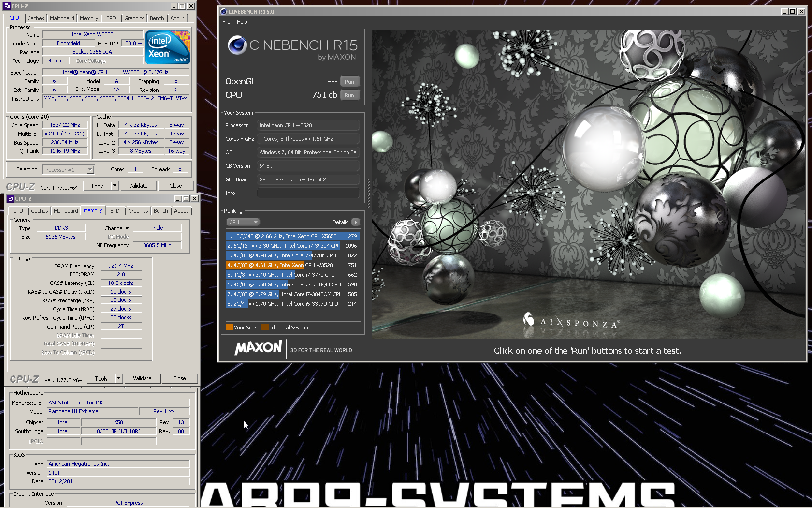Screen dimensions: 812x508
Task: Click Validate in Memory CPU-Z window
Action: 142,378
